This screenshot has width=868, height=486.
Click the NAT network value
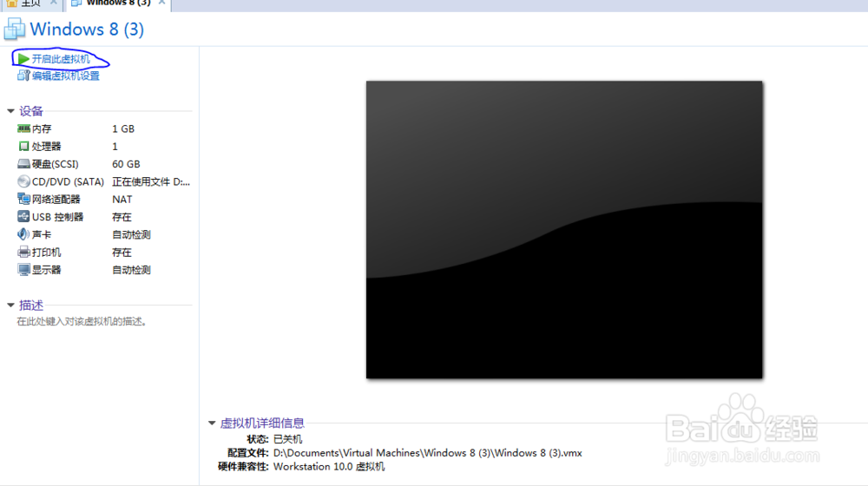[x=122, y=200]
